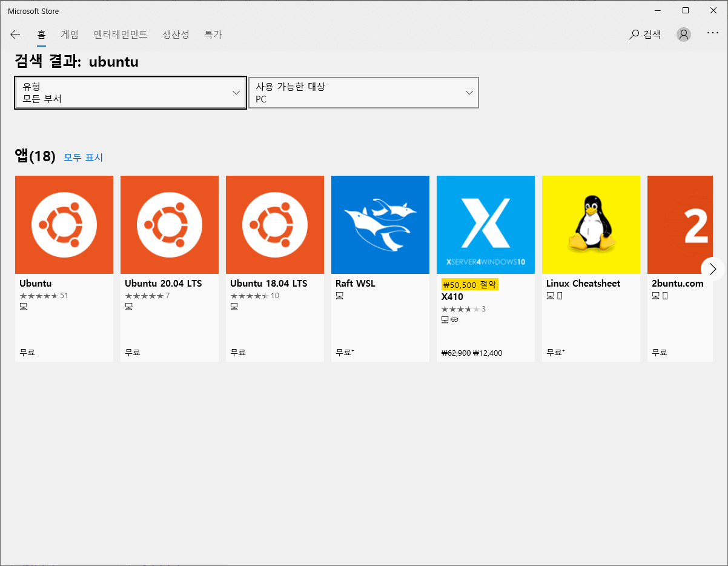This screenshot has width=728, height=566.
Task: Go back with the back arrow
Action: click(15, 35)
